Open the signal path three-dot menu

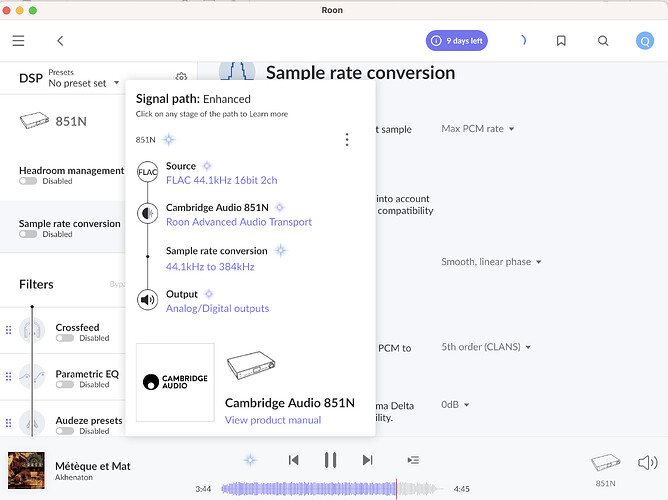click(347, 140)
